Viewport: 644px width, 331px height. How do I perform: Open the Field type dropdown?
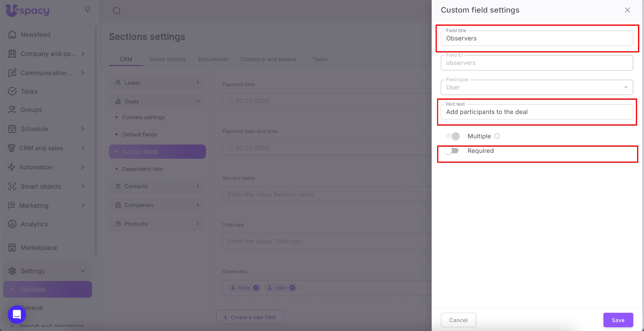click(537, 87)
